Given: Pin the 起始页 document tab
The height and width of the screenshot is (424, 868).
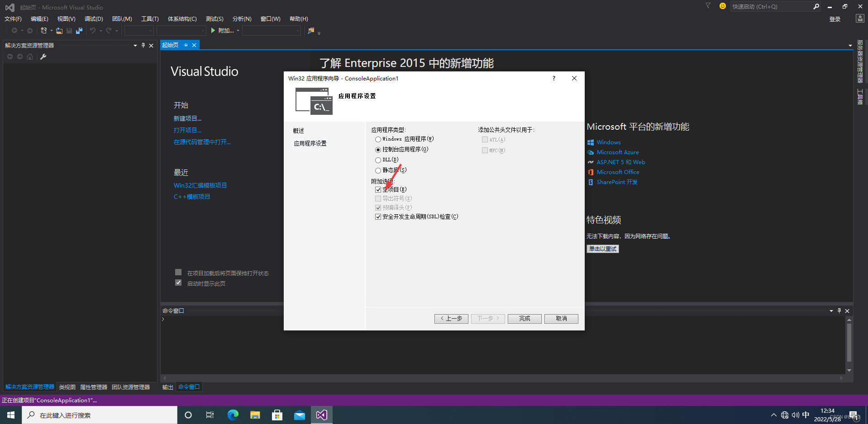Looking at the screenshot, I should (x=186, y=45).
